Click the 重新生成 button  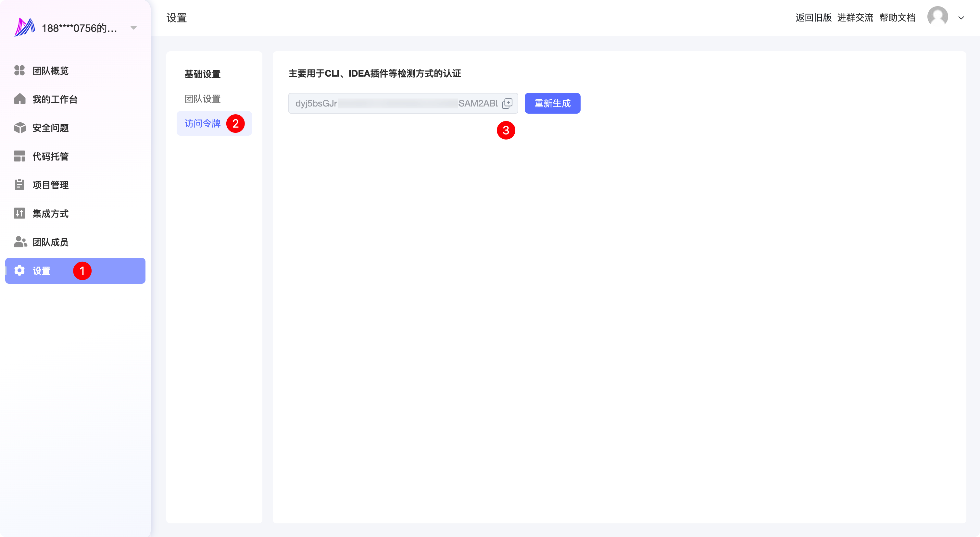552,104
